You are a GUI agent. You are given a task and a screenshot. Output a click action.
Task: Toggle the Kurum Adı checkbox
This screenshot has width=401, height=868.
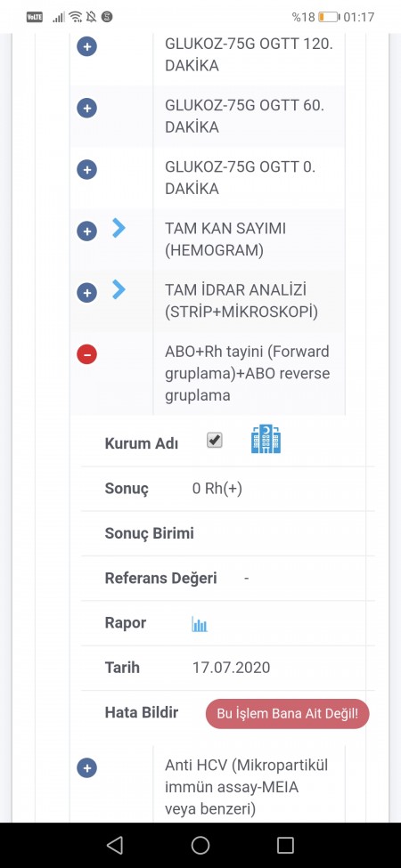point(215,440)
